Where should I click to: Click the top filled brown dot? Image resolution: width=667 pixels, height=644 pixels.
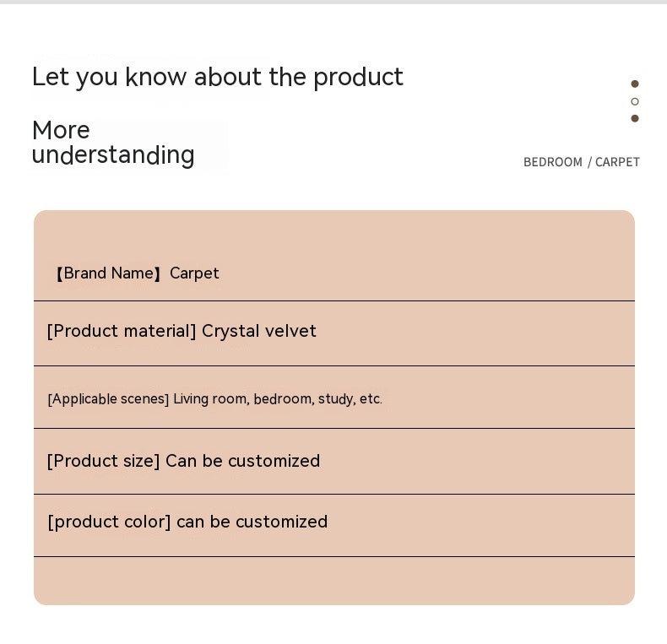click(635, 84)
